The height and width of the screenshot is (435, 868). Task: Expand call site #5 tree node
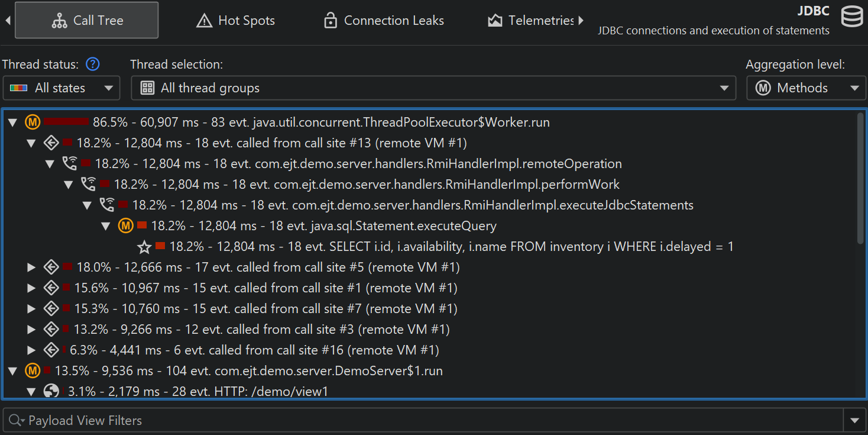pyautogui.click(x=32, y=268)
